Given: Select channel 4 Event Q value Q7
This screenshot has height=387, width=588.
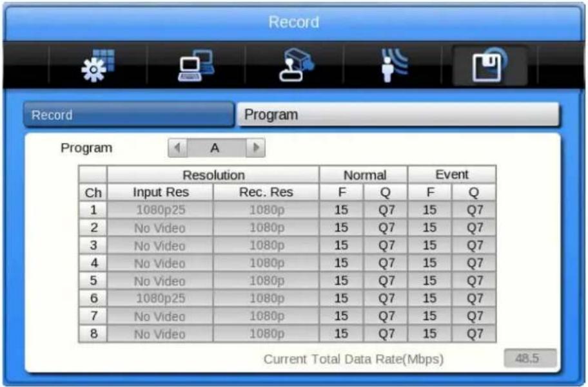Looking at the screenshot, I should pyautogui.click(x=474, y=263).
